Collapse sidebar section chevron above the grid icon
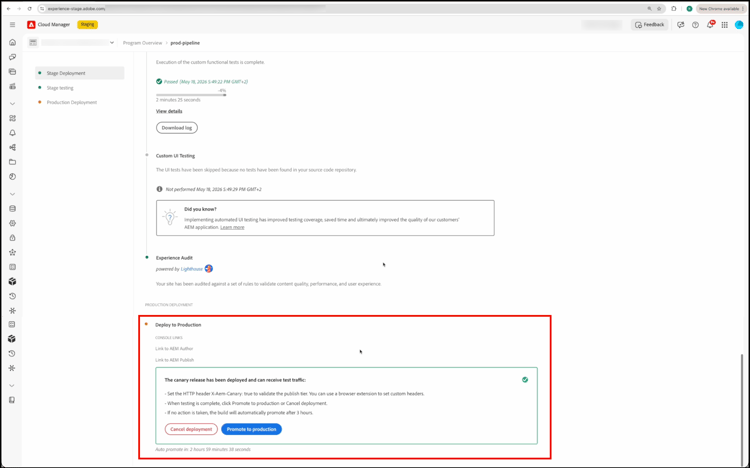The image size is (750, 468). tap(12, 103)
